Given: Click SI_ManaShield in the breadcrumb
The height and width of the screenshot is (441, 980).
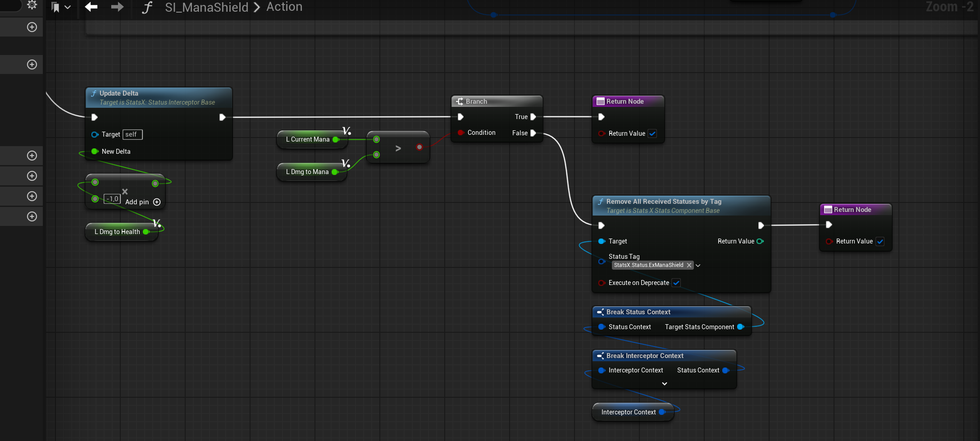Looking at the screenshot, I should (206, 7).
